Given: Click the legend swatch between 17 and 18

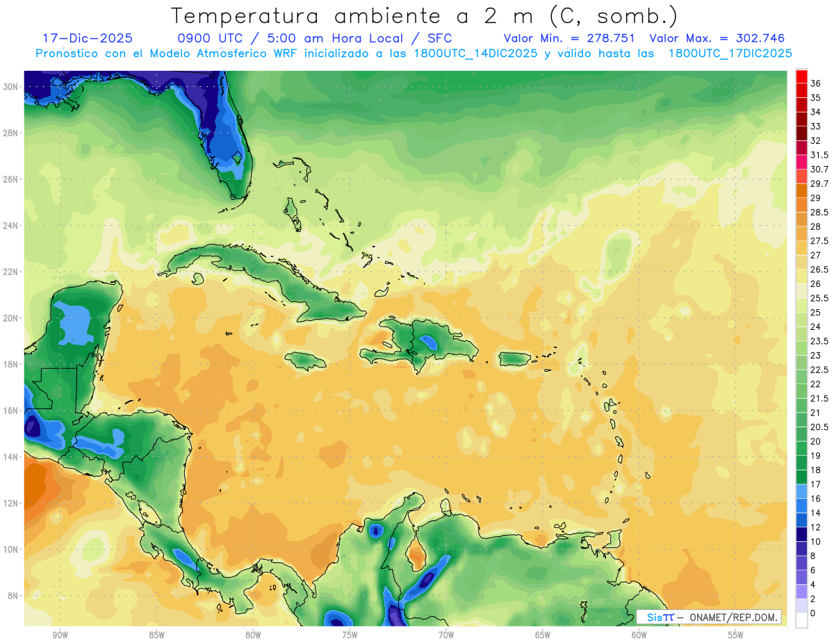Looking at the screenshot, I should [x=801, y=477].
